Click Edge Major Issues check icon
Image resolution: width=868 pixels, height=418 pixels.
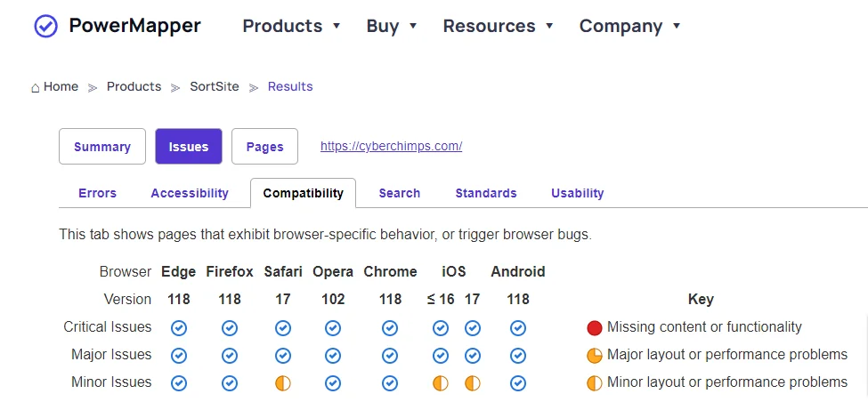click(179, 356)
